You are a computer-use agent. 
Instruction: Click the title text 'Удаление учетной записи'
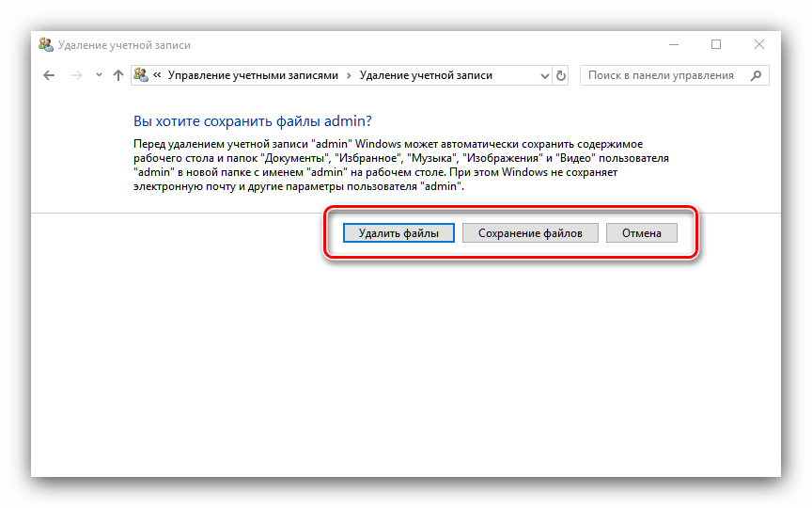[124, 45]
